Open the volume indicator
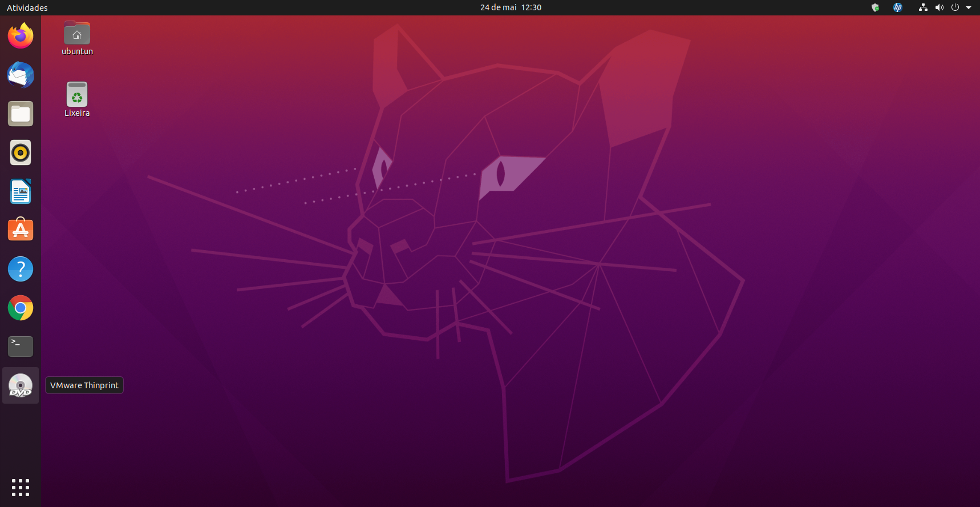The width and height of the screenshot is (980, 507). 939,7
